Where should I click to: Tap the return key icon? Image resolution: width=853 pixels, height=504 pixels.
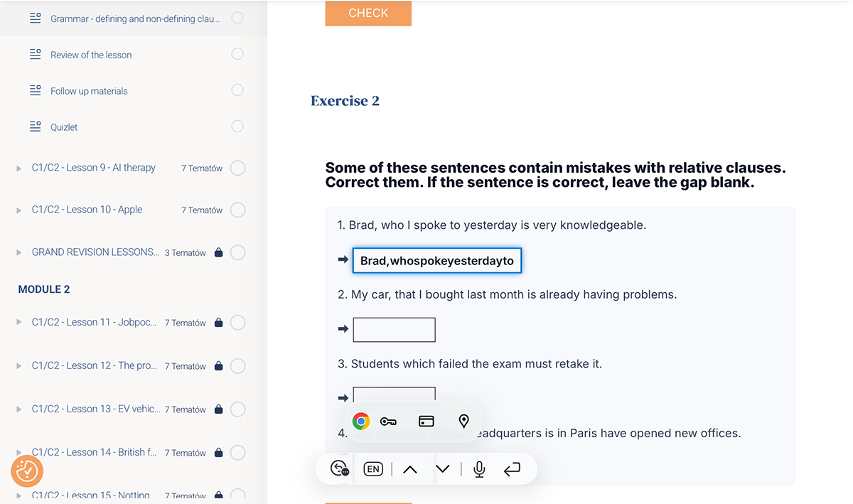click(512, 469)
